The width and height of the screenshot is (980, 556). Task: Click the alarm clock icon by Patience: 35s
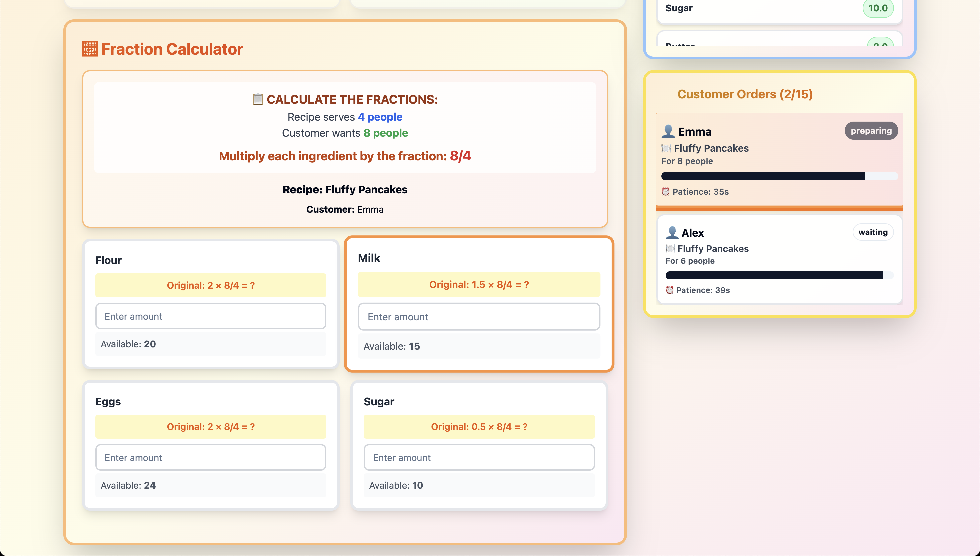(x=665, y=191)
